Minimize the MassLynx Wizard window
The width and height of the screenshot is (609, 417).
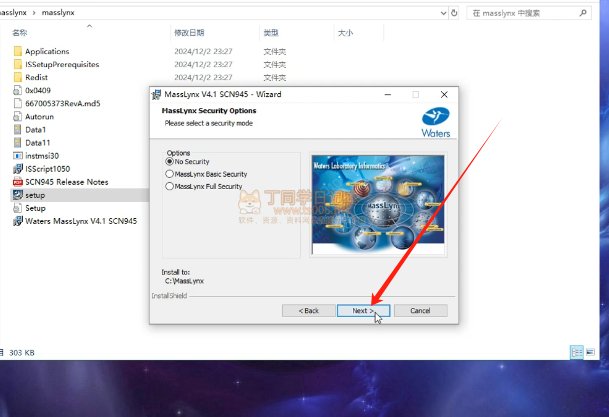(388, 94)
